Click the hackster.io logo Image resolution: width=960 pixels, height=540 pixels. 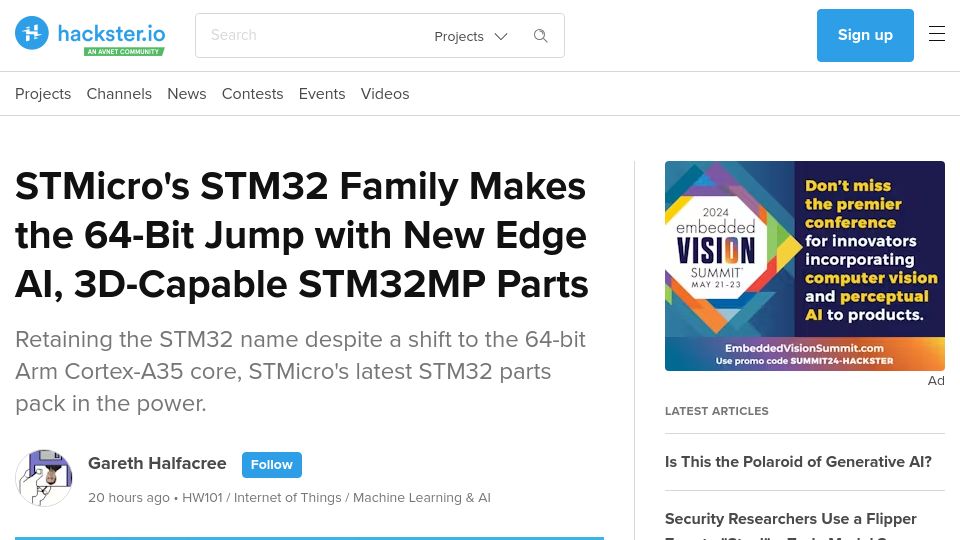click(x=90, y=35)
